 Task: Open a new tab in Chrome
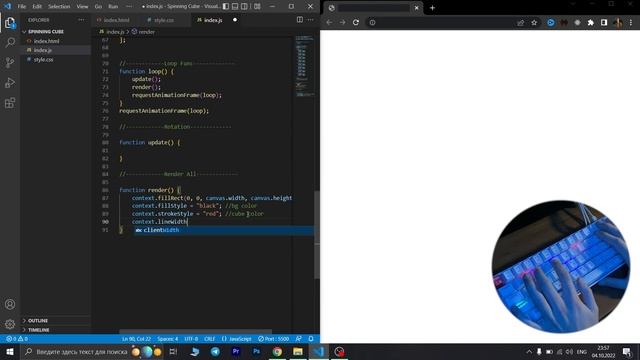click(x=432, y=8)
